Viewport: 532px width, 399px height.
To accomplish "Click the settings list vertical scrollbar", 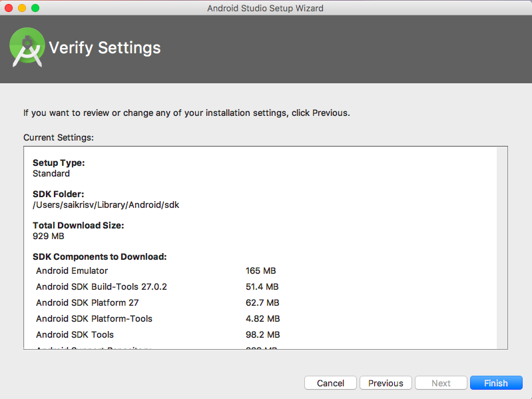I will click(501, 248).
